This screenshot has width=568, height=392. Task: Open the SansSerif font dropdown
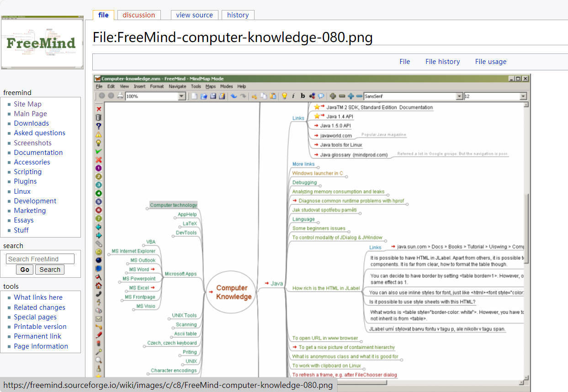pos(459,96)
